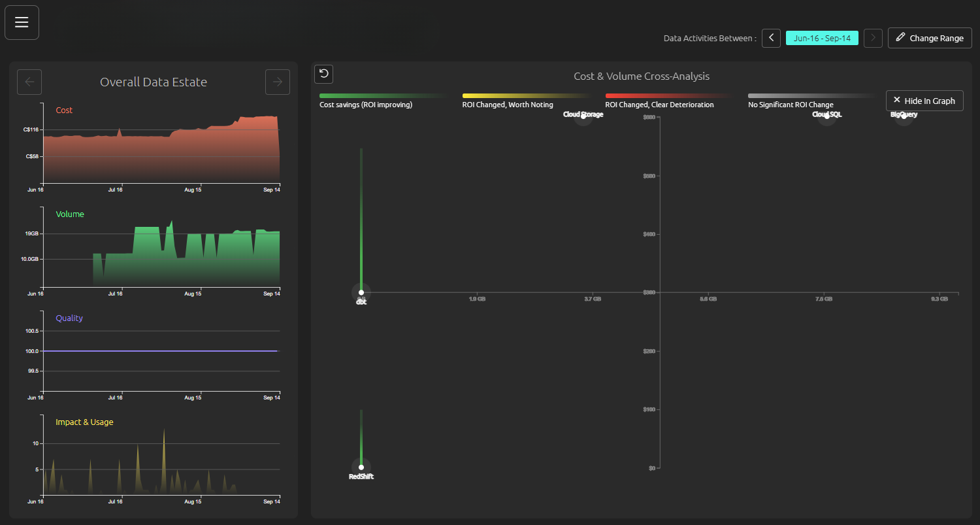
Task: Click Data Activities Between label
Action: point(710,38)
